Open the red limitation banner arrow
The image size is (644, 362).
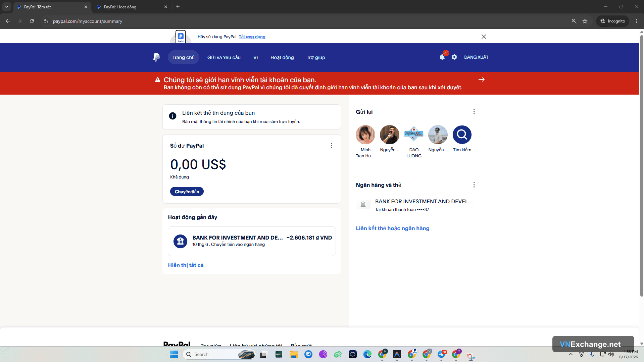[482, 80]
